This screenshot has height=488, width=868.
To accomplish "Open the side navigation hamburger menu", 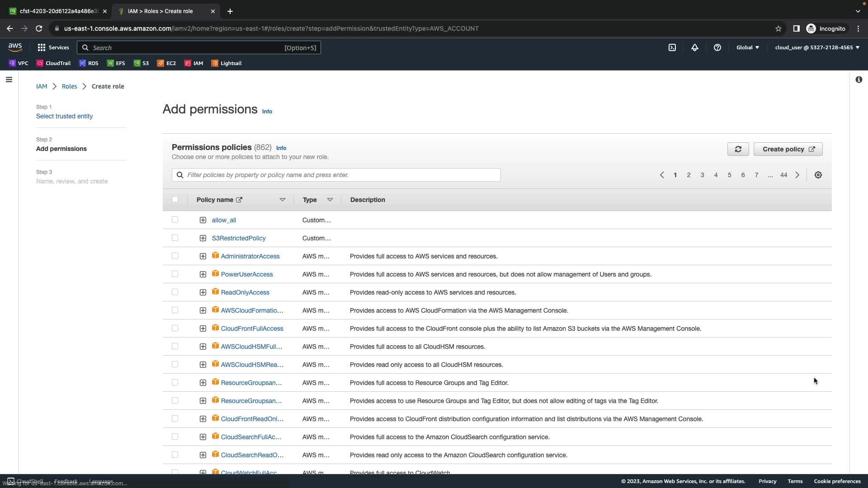I will coord(9,80).
